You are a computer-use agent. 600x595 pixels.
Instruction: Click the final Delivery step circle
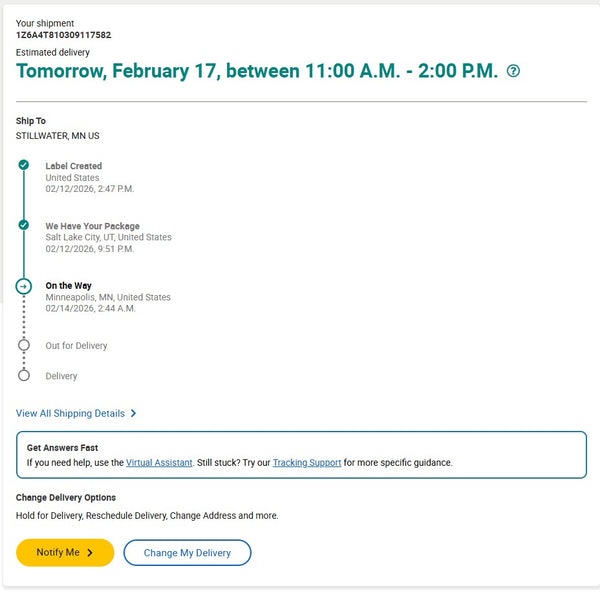[x=24, y=376]
